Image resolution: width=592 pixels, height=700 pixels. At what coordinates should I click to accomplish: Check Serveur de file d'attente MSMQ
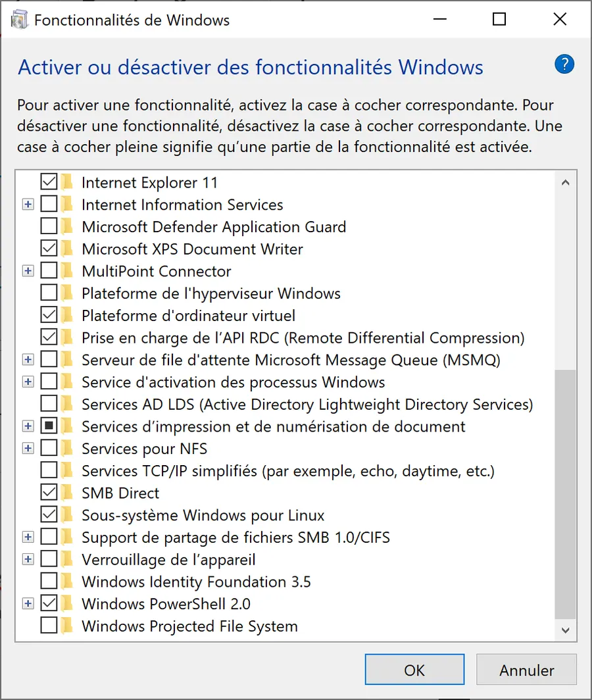49,359
